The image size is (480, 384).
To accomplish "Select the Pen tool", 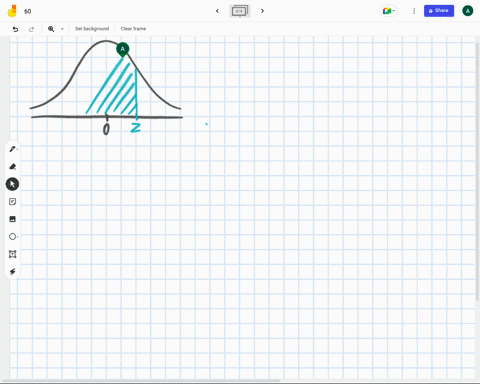I will pos(12,149).
